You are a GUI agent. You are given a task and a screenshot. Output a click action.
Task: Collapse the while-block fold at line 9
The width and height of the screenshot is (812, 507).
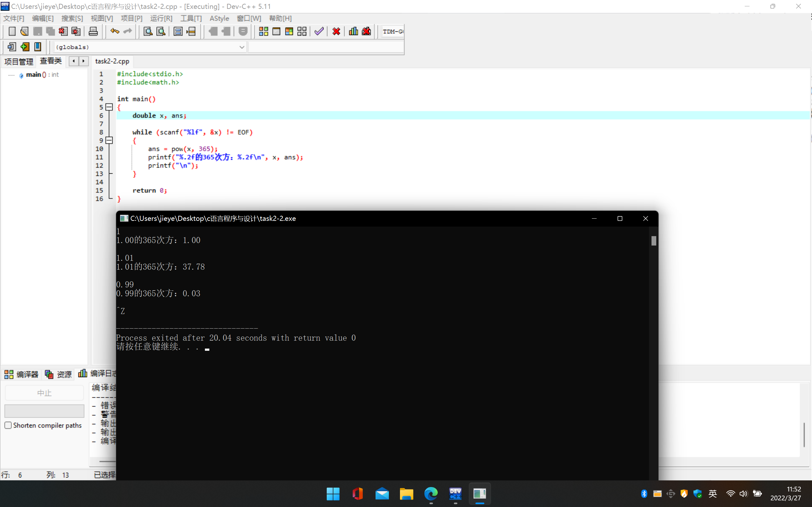coord(109,140)
